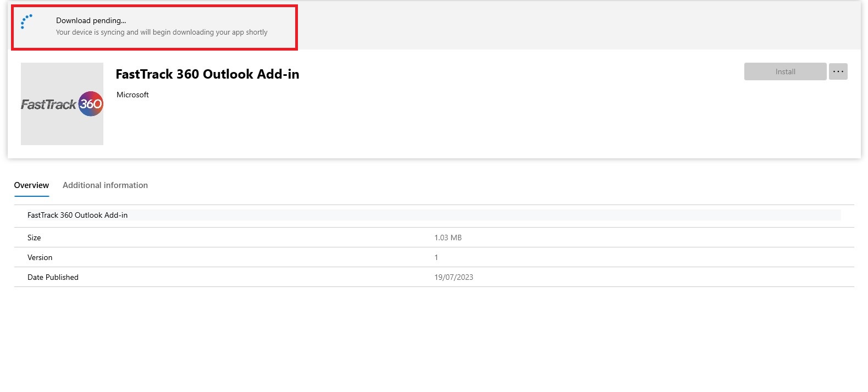Select the FastTrack 360 Outlook Add-in title
Image resolution: width=868 pixels, height=392 pixels.
tap(207, 74)
